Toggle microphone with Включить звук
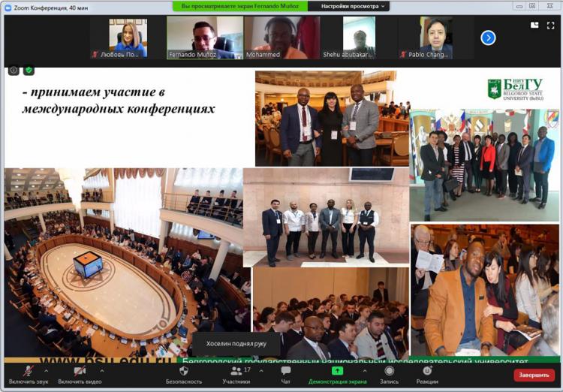This screenshot has width=563, height=392. click(28, 374)
